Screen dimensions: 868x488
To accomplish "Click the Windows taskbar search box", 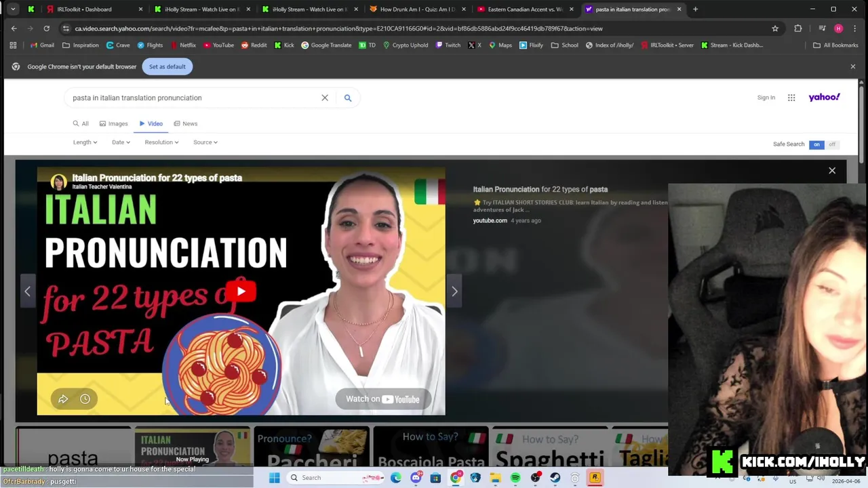I will [336, 478].
